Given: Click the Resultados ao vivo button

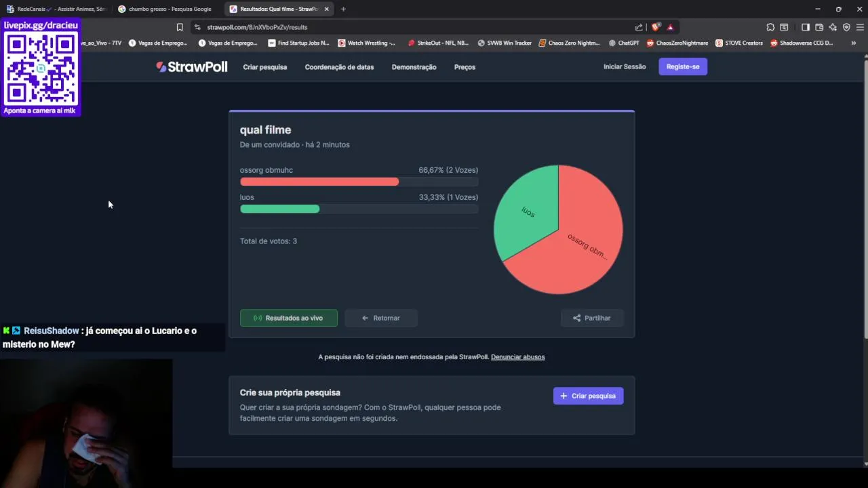Looking at the screenshot, I should pos(288,318).
